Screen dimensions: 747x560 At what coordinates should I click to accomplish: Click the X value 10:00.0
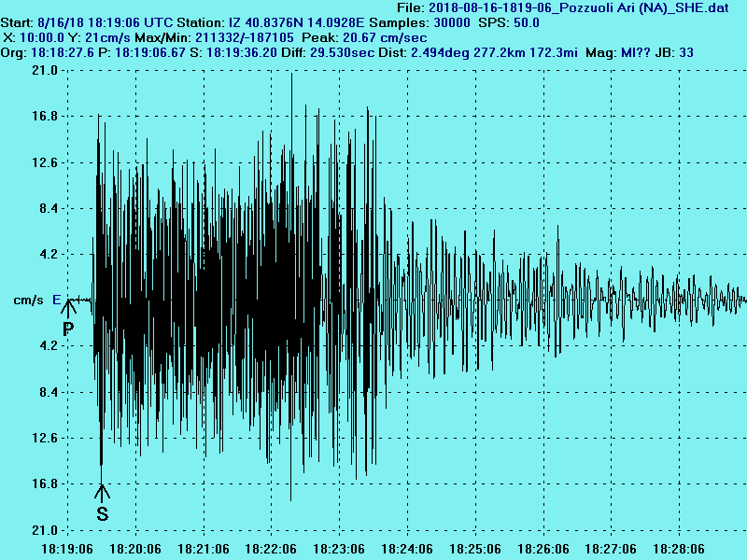(x=42, y=37)
